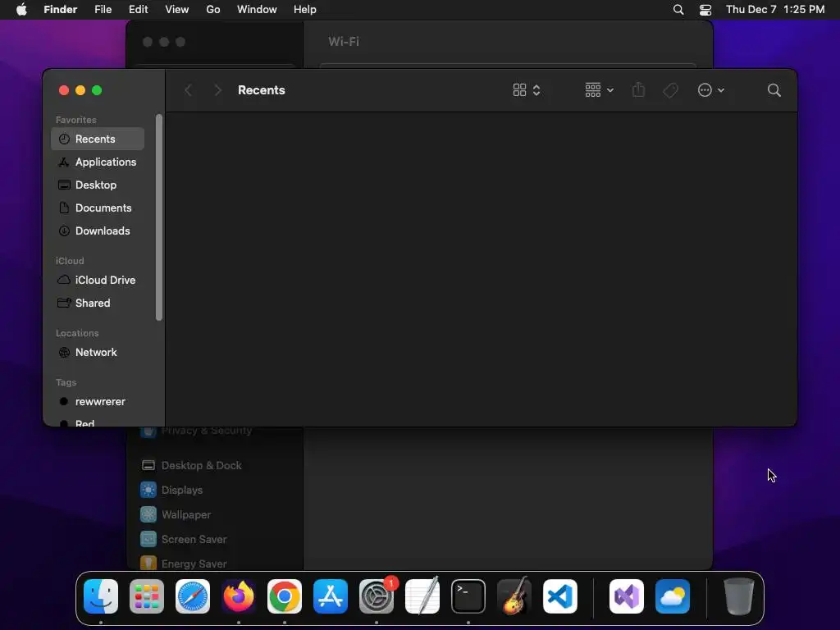840x630 pixels.
Task: Click Finder window search icon
Action: click(774, 90)
